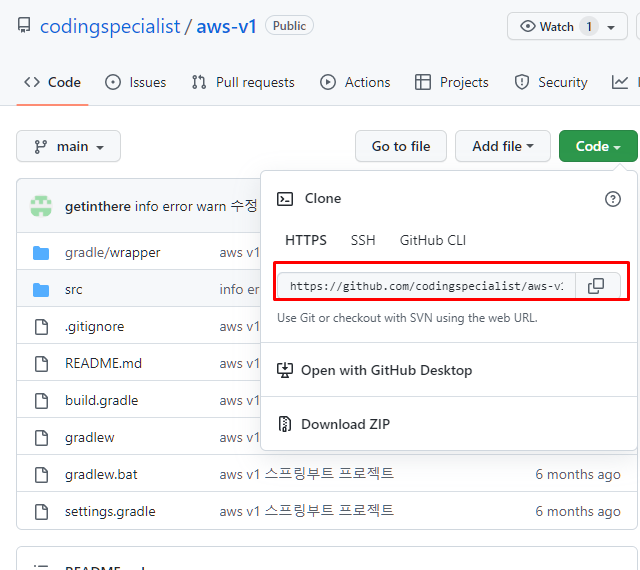Open the settings.gradle file
Image resolution: width=640 pixels, height=570 pixels.
coord(110,512)
